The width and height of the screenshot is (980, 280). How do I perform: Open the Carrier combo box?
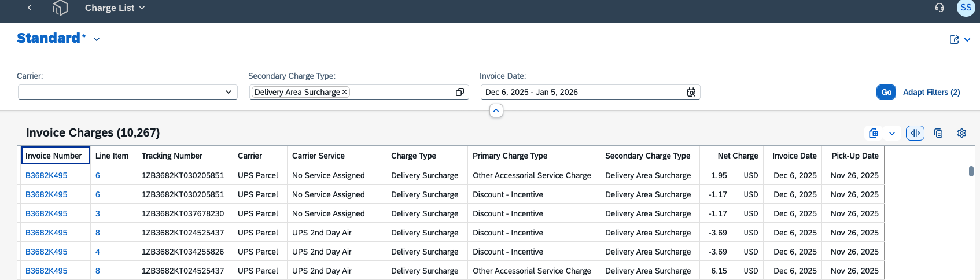pyautogui.click(x=128, y=92)
